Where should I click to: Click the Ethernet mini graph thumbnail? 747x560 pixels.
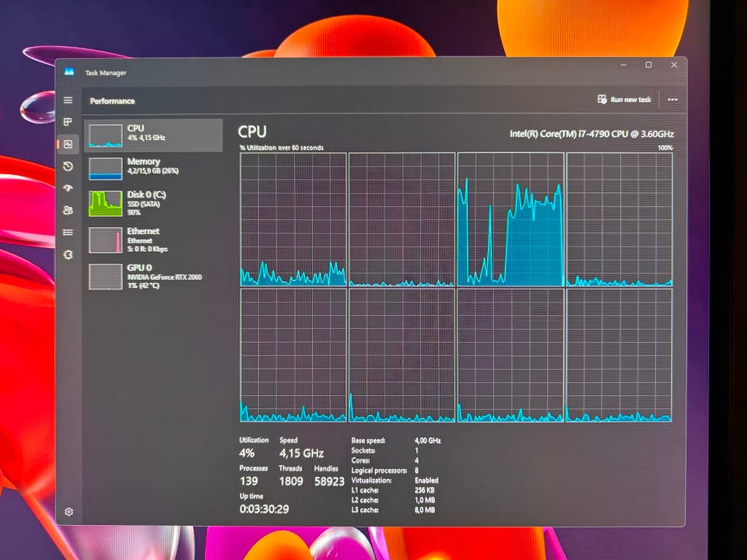coord(105,240)
